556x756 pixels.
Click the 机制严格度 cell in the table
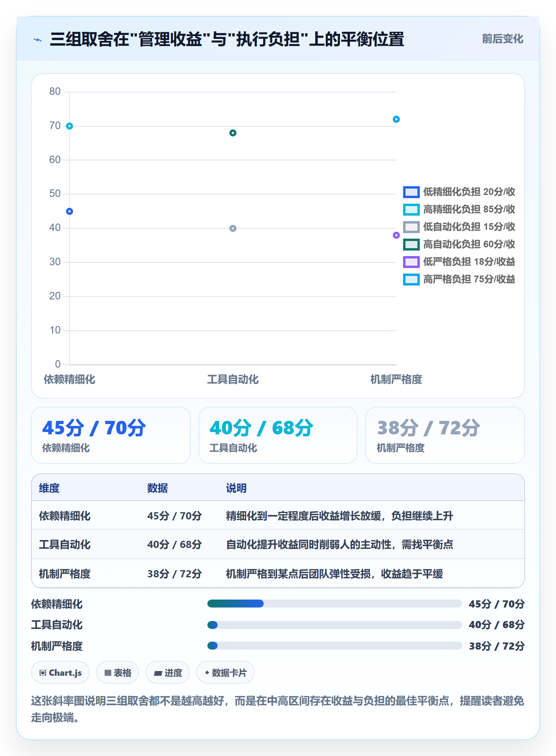coord(65,574)
